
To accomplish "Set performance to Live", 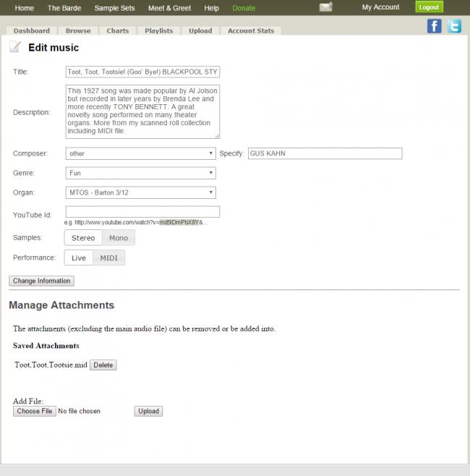I will point(78,258).
